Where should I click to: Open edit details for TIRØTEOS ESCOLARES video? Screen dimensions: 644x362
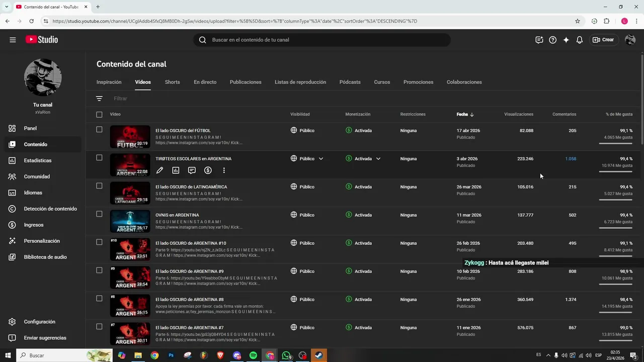pyautogui.click(x=159, y=170)
